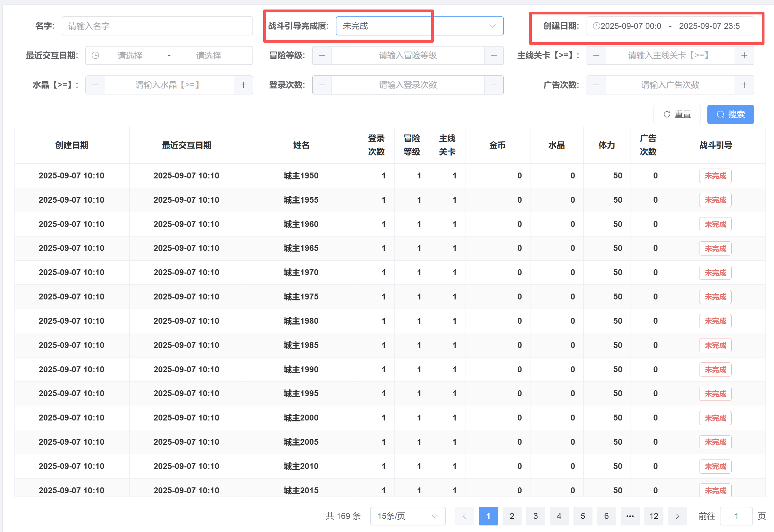Click clock icon in 最近交互日期 picker
The height and width of the screenshot is (532, 774).
coord(96,55)
